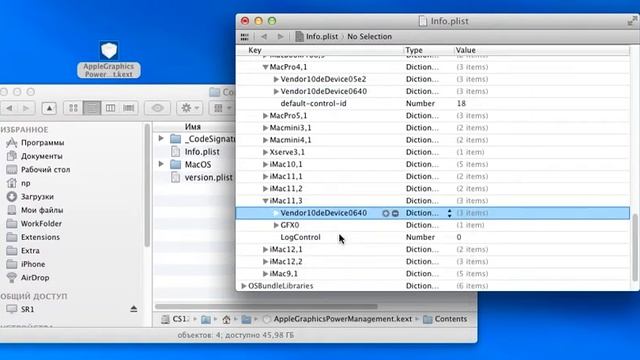Go to enclosing folder in Finder toolbar
This screenshot has height=360, width=640.
coord(49,108)
